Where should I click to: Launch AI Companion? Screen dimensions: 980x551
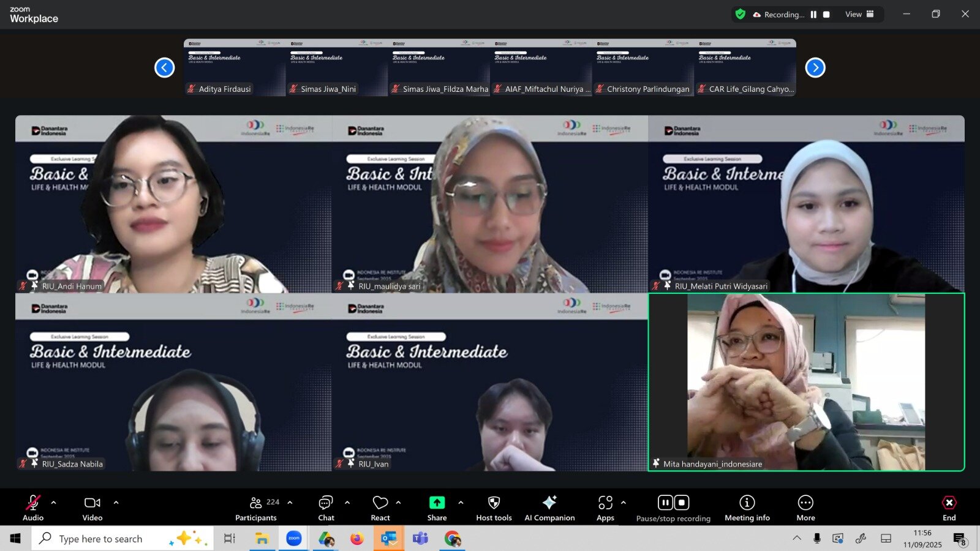point(549,508)
